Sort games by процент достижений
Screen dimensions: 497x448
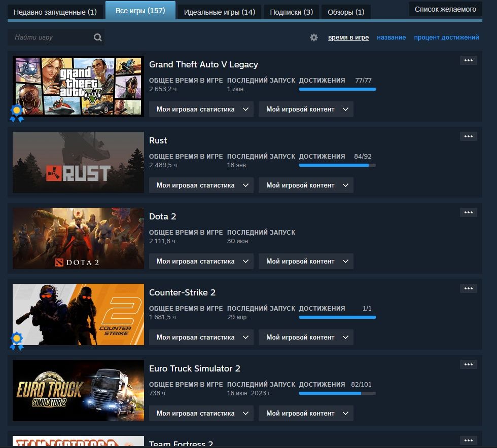(446, 38)
